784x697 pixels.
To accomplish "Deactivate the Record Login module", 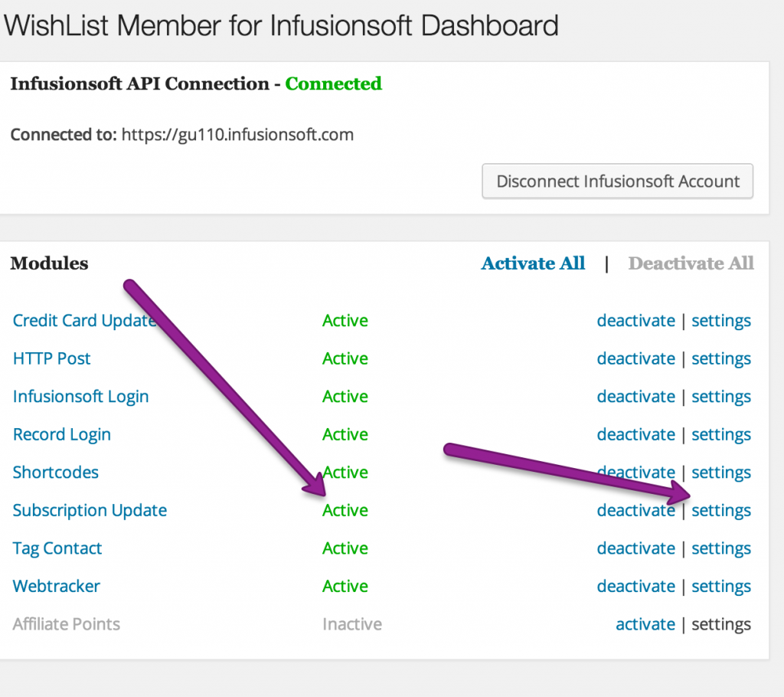I will (x=636, y=435).
